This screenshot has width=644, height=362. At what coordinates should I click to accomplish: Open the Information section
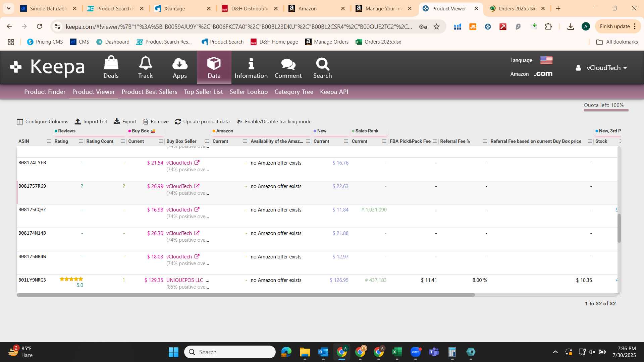tap(251, 67)
